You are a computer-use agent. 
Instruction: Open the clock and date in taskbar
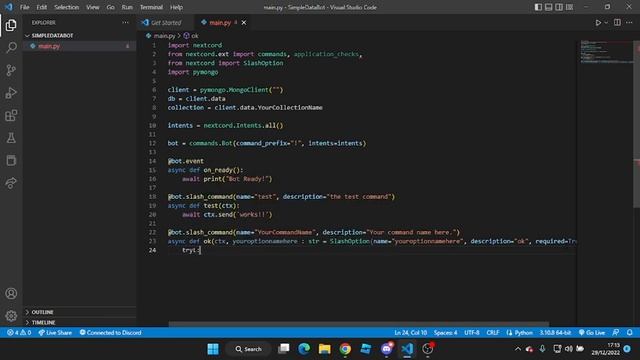(x=605, y=349)
